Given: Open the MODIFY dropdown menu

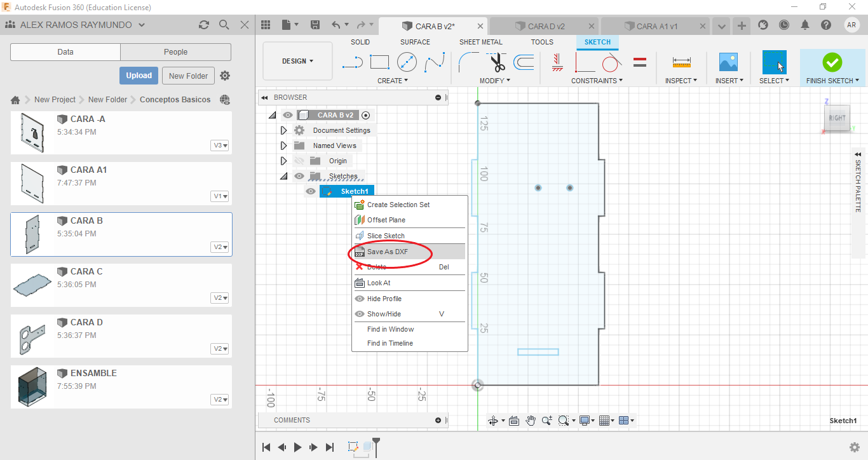Looking at the screenshot, I should (495, 81).
